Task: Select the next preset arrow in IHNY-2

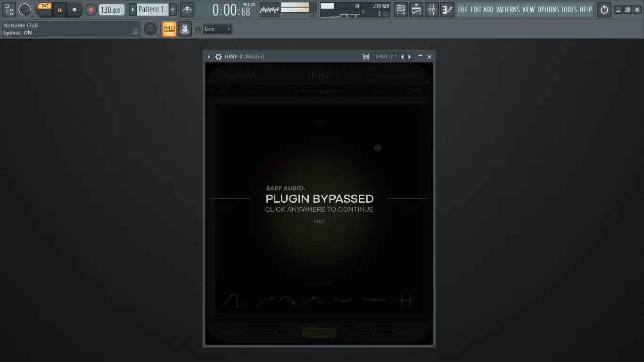Action: (x=410, y=57)
